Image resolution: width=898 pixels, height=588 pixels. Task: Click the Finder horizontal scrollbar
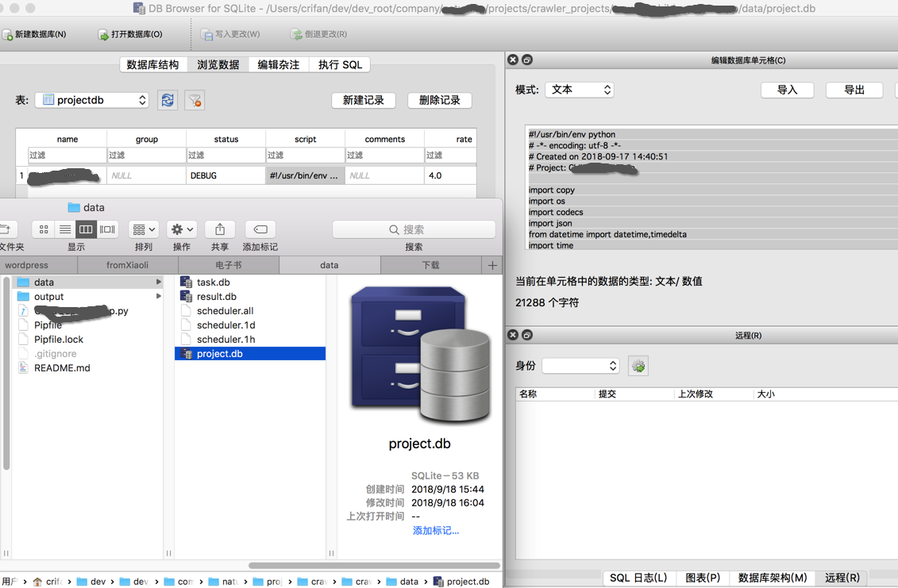[374, 566]
